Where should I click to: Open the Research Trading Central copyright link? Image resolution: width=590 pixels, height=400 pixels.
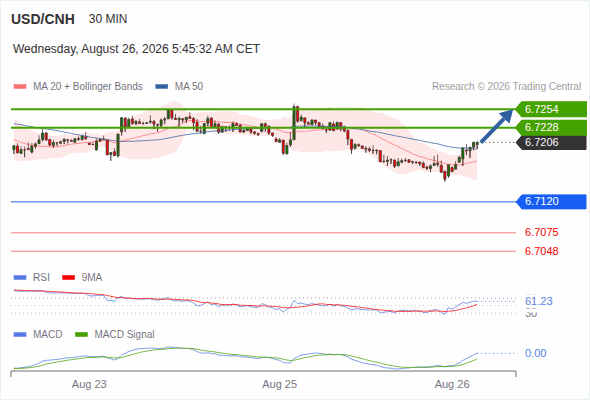506,87
